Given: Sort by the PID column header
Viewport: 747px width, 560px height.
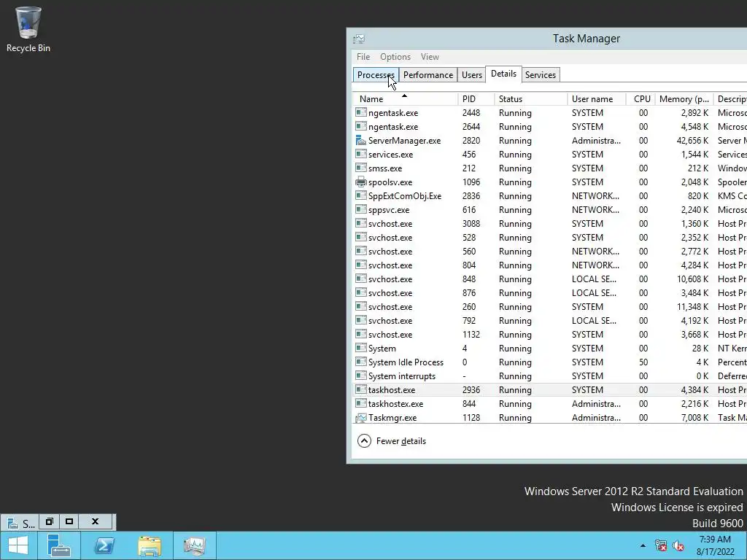Looking at the screenshot, I should [475, 99].
